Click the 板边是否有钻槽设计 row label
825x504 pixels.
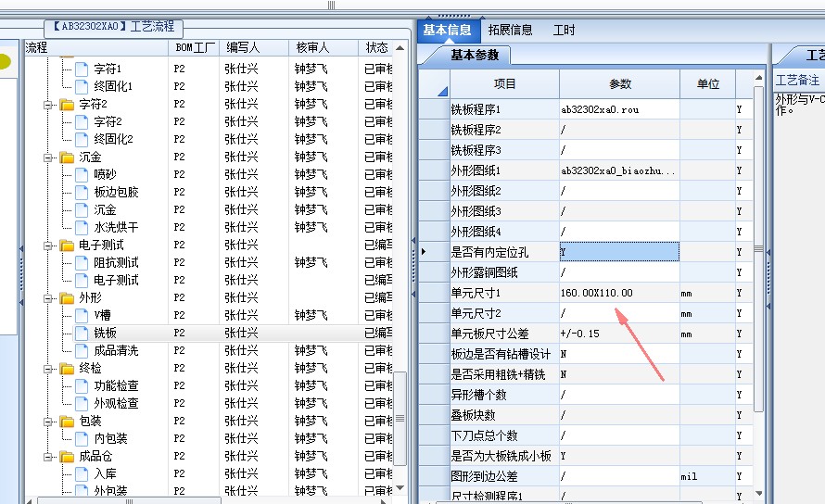coord(501,354)
